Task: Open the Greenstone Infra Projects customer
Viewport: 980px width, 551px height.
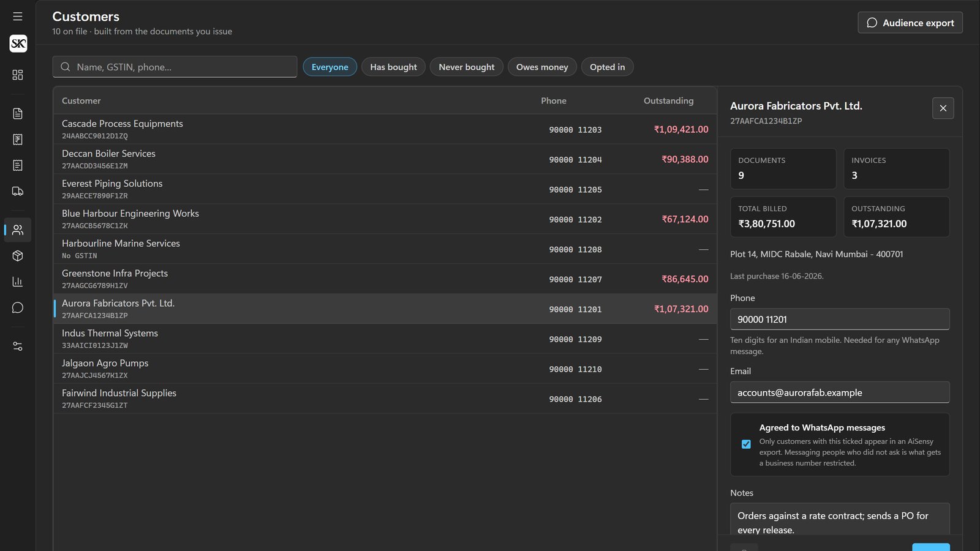Action: pyautogui.click(x=385, y=279)
